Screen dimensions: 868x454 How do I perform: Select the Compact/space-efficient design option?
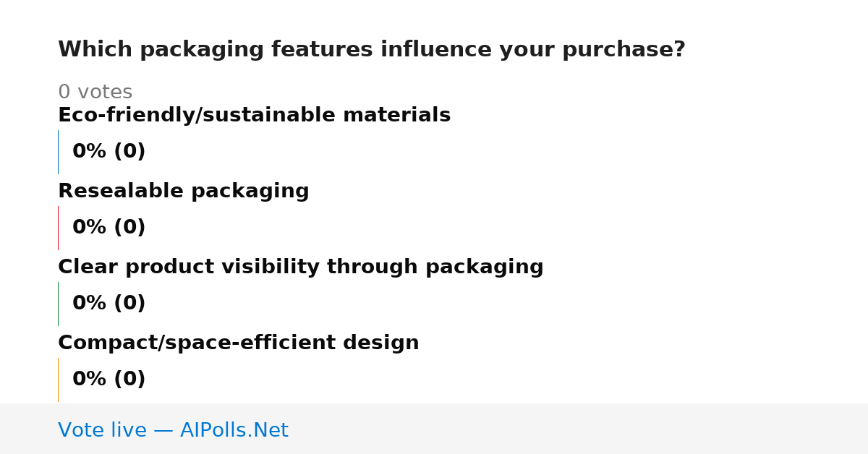[238, 343]
